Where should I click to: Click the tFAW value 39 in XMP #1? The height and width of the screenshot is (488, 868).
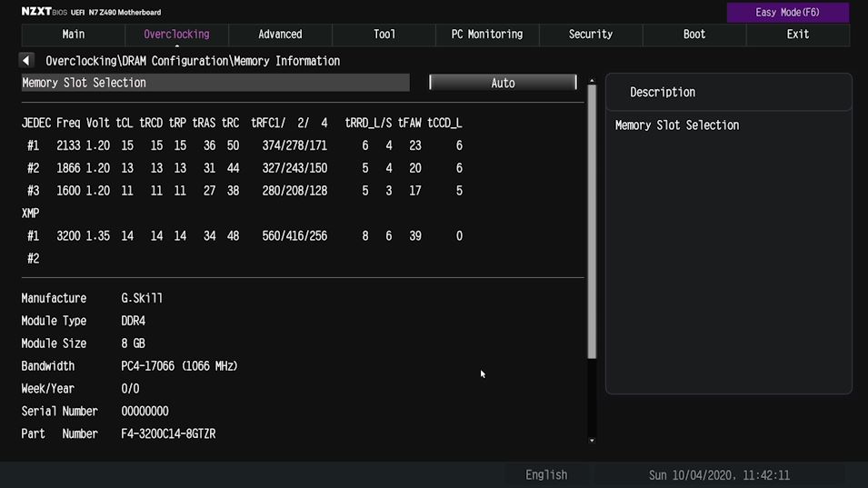click(415, 236)
